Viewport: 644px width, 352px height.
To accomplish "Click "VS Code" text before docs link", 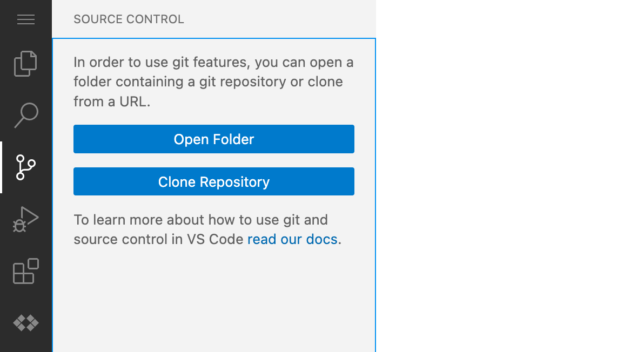I will coord(215,239).
